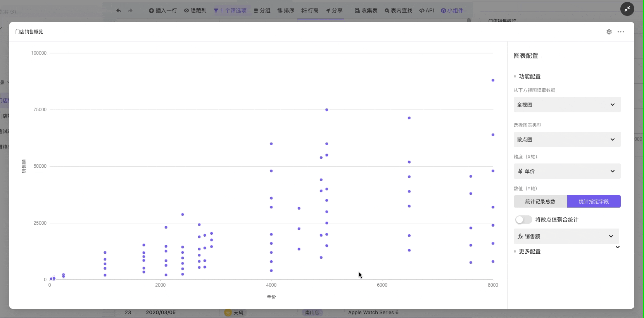Open the three-dot more options menu
The image size is (644, 318).
click(621, 32)
